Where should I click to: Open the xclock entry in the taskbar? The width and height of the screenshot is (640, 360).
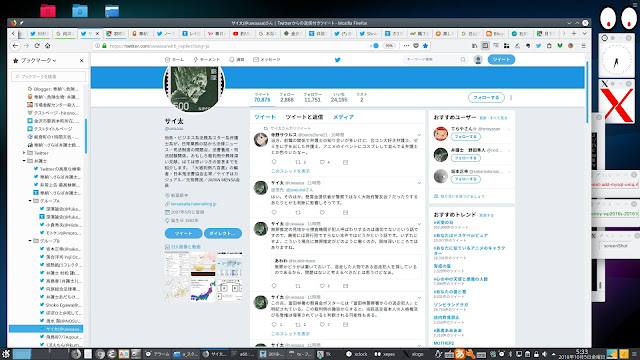tap(356, 354)
